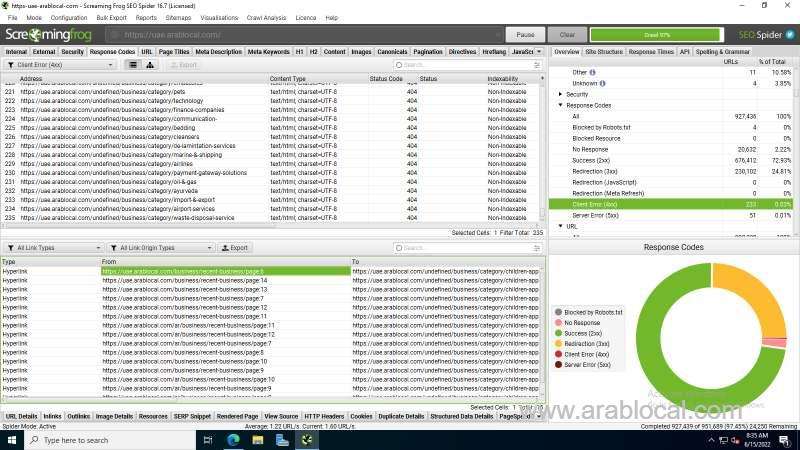
Task: Switch to list view icon in upper pane
Action: pos(133,65)
